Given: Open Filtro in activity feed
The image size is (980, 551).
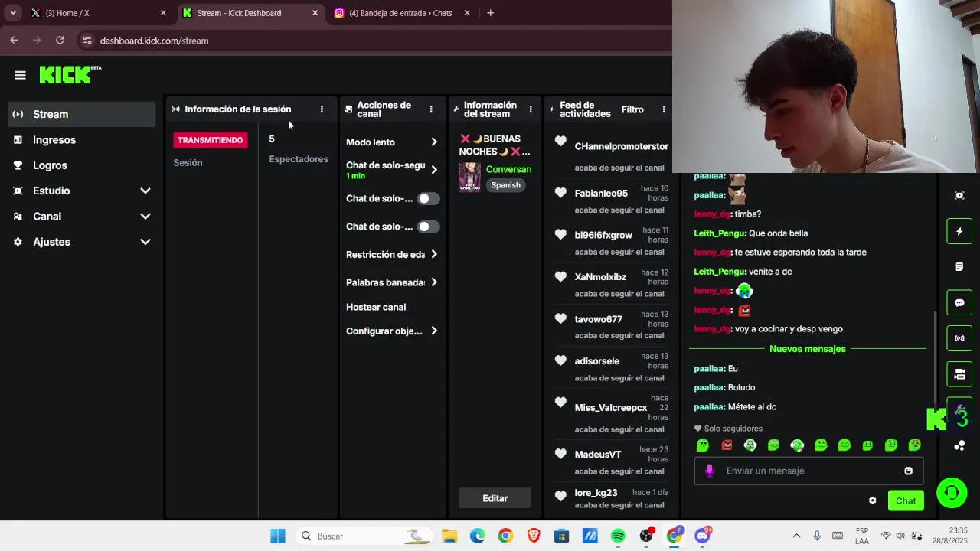Looking at the screenshot, I should click(632, 109).
